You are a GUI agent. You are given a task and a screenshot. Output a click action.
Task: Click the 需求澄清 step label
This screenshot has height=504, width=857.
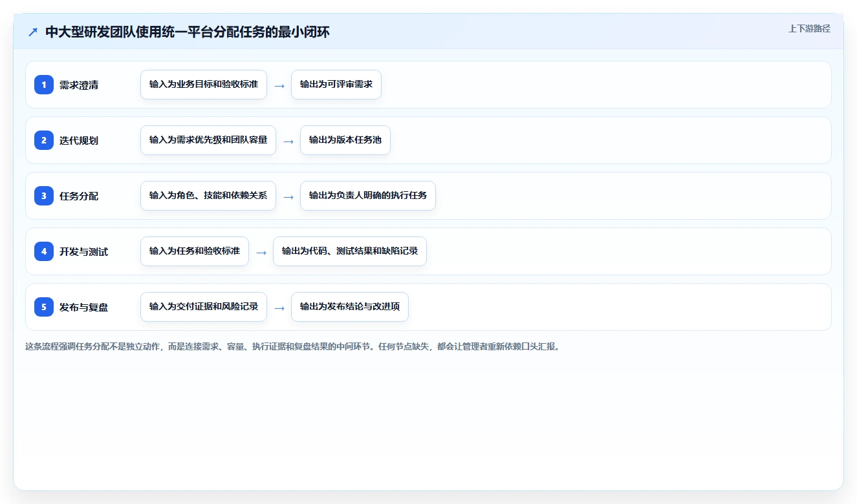pyautogui.click(x=79, y=85)
